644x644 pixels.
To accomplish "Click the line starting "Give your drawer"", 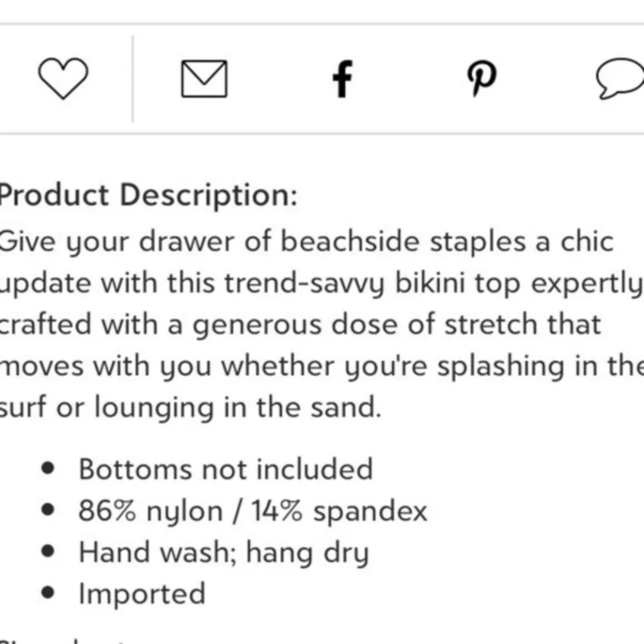I will click(x=306, y=241).
